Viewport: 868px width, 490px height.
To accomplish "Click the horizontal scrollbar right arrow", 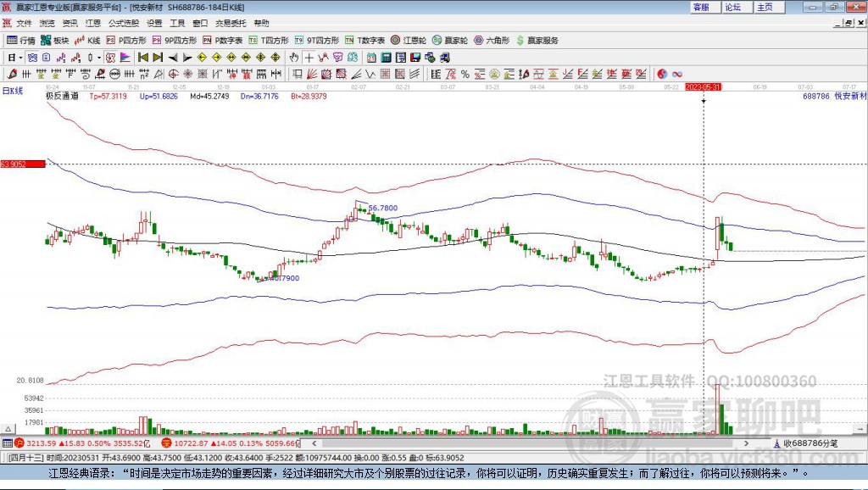I will pos(746,443).
